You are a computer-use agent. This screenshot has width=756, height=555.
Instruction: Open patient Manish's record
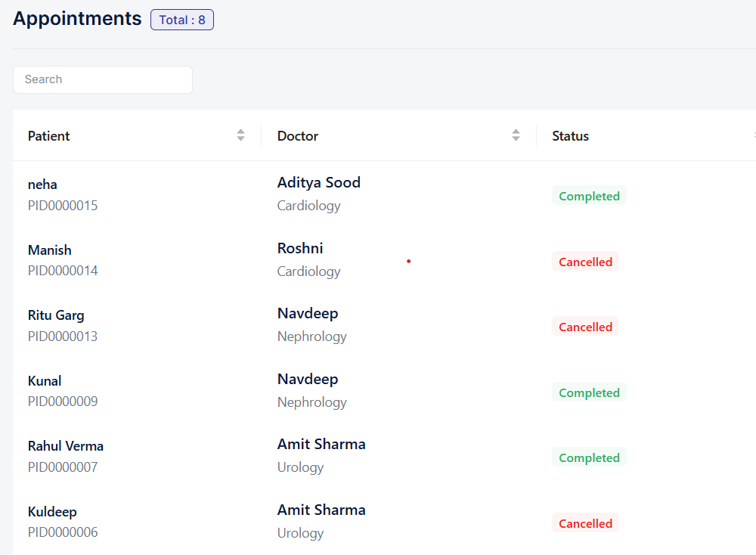pos(50,250)
